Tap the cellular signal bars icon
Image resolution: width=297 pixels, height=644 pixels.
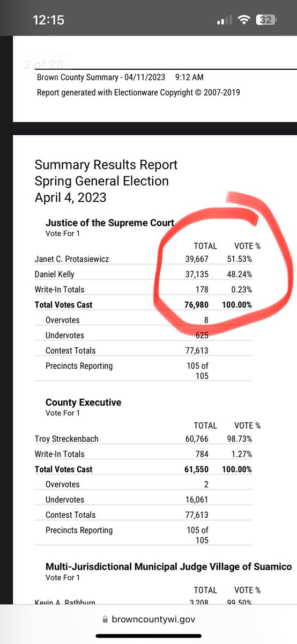pyautogui.click(x=224, y=20)
